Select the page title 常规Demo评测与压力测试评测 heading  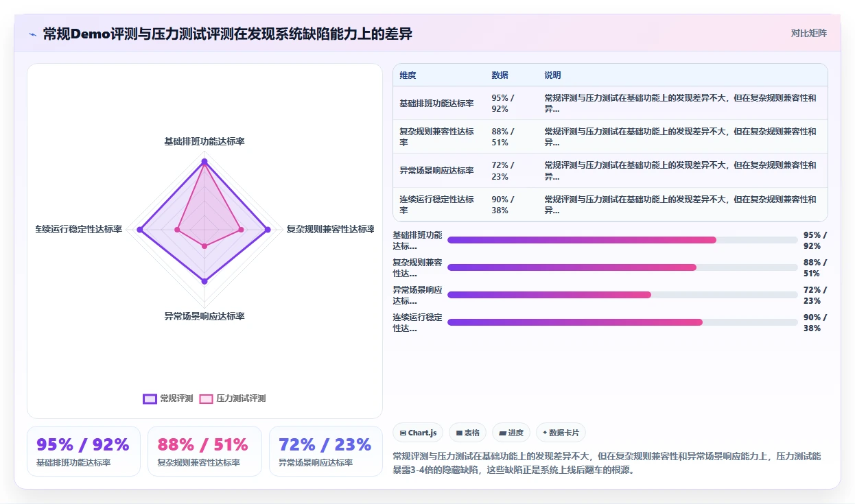click(227, 34)
